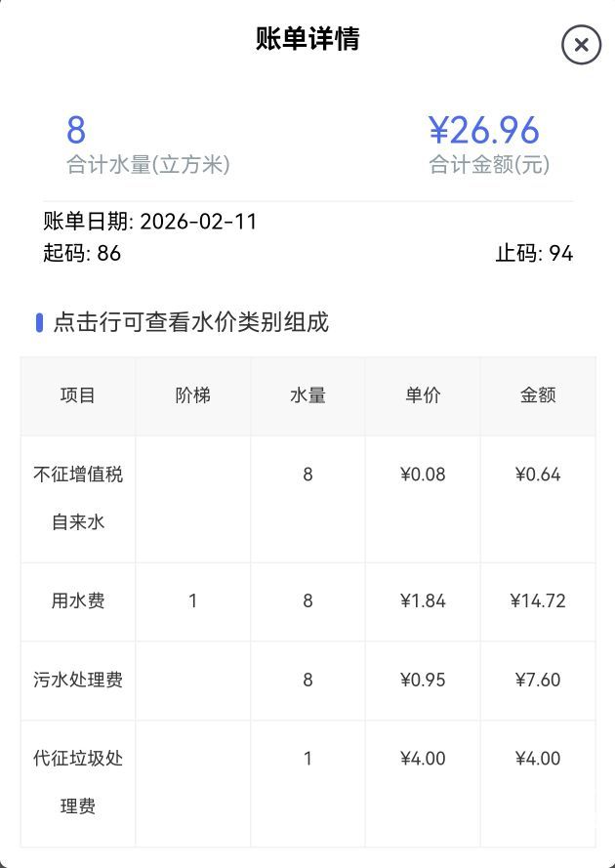615x868 pixels.
Task: Click the 止码: 94 reading
Action: pos(534,254)
